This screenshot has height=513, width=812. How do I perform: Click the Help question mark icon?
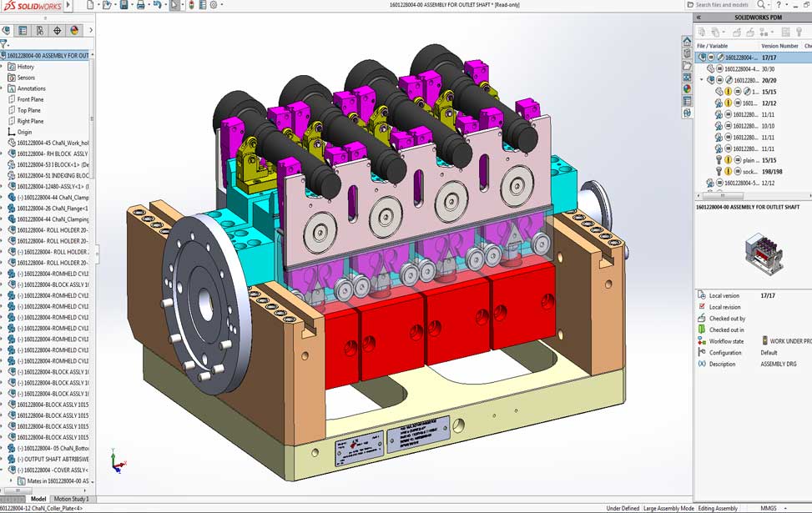[779, 5]
